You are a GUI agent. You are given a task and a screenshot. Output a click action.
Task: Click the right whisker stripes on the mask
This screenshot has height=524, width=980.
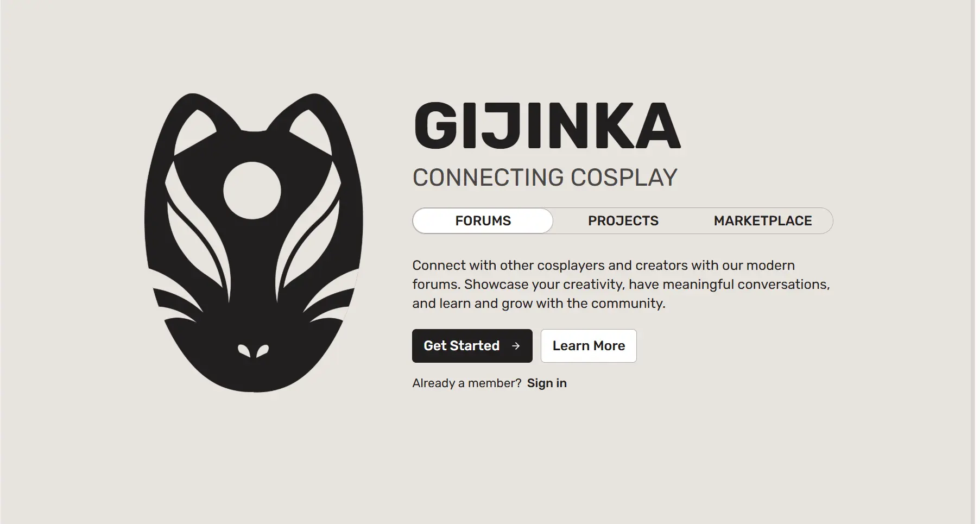pos(327,308)
